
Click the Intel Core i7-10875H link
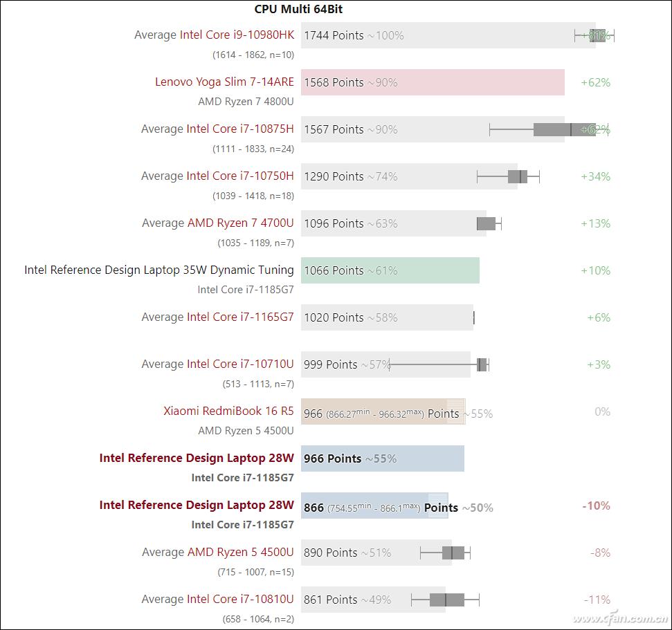point(239,129)
